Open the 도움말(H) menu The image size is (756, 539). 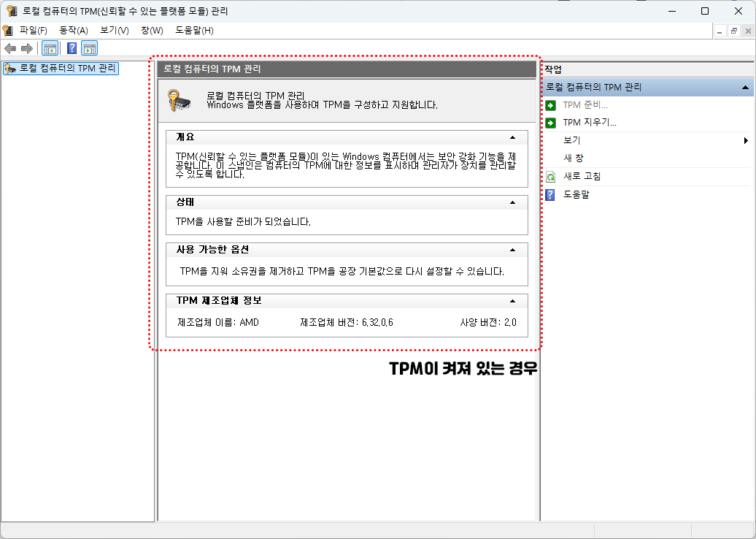point(194,31)
